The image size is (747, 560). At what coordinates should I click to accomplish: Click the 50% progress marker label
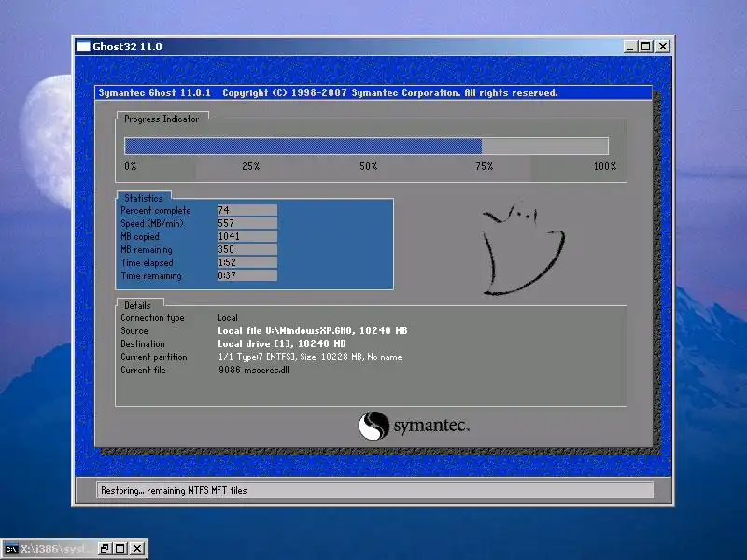pos(368,166)
